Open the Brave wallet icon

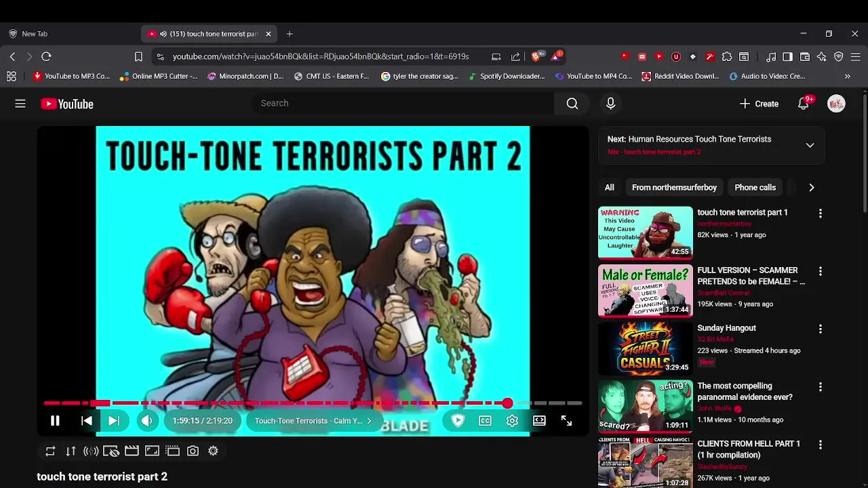coord(805,56)
